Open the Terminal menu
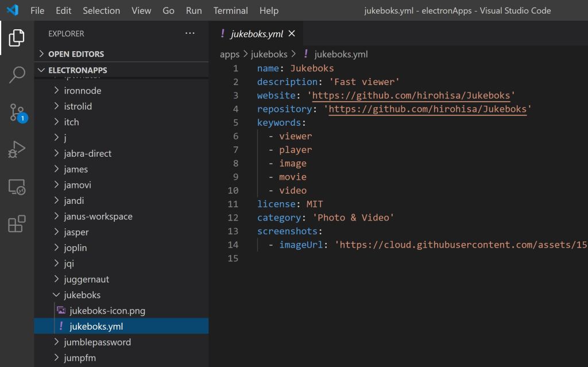The height and width of the screenshot is (367, 588). click(230, 10)
